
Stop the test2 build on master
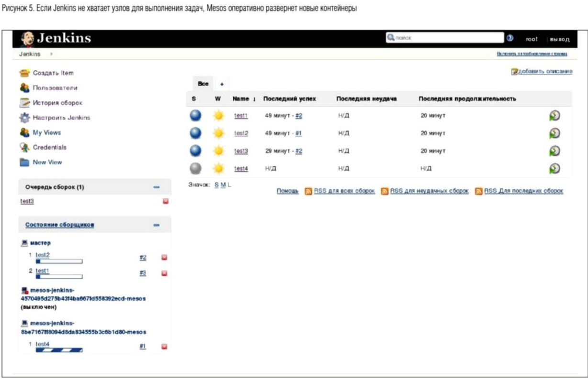[165, 258]
